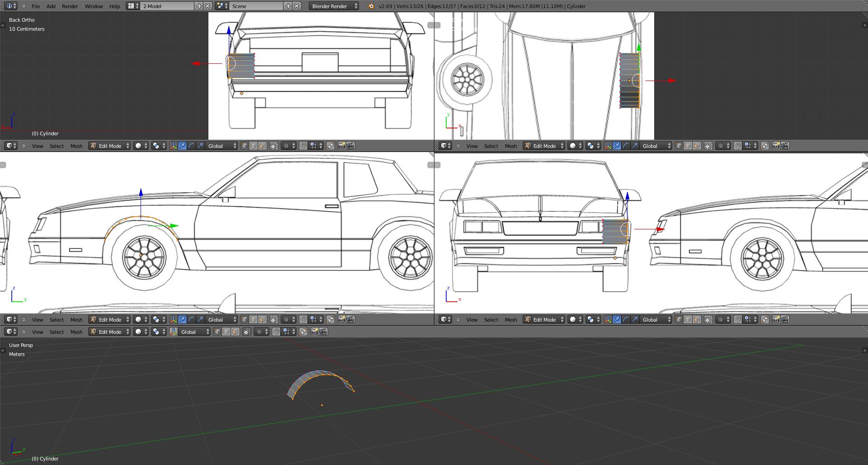Open Mesh menu in Back Ortho viewport header

pos(76,146)
